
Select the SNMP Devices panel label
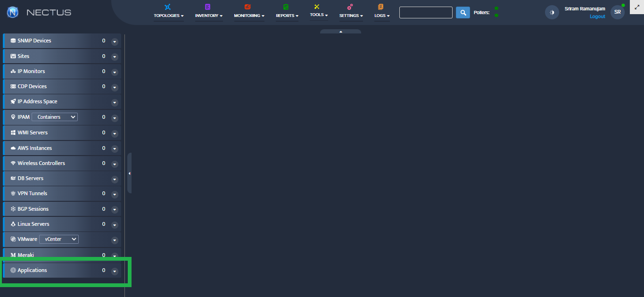(34, 41)
